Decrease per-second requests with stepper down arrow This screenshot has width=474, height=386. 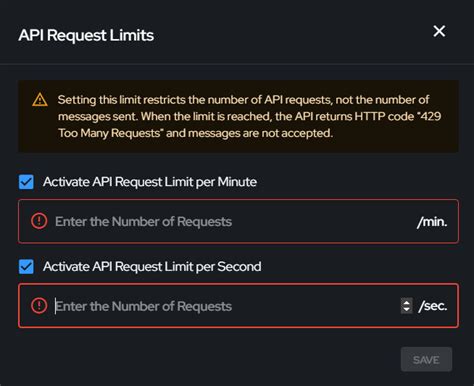406,310
